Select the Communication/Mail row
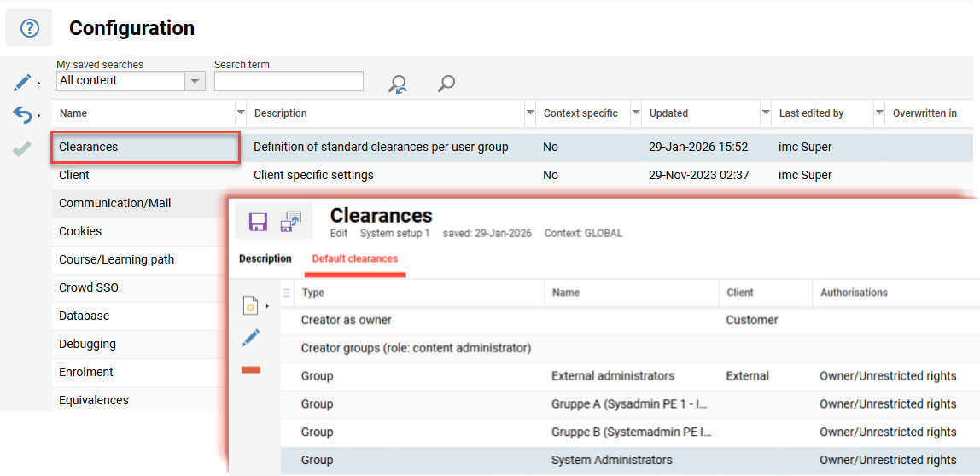The image size is (980, 476). tap(140, 204)
